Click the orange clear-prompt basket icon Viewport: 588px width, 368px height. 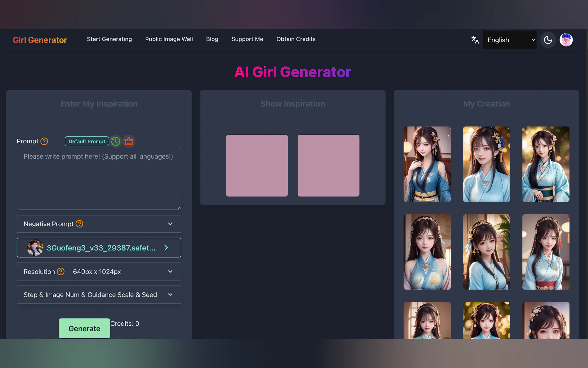129,141
